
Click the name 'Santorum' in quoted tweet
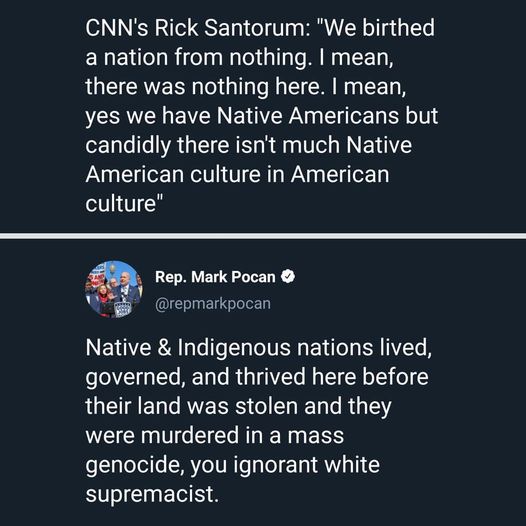coord(254,28)
